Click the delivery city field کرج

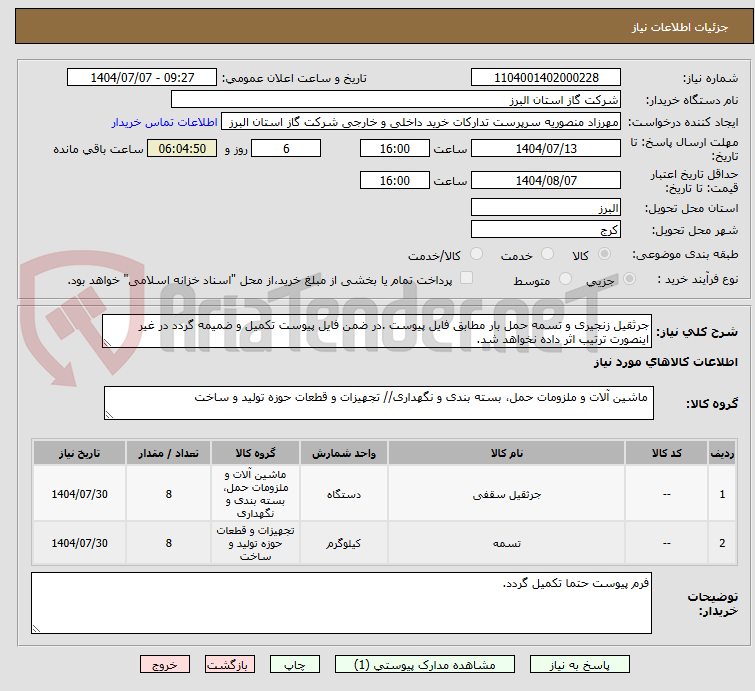click(546, 230)
